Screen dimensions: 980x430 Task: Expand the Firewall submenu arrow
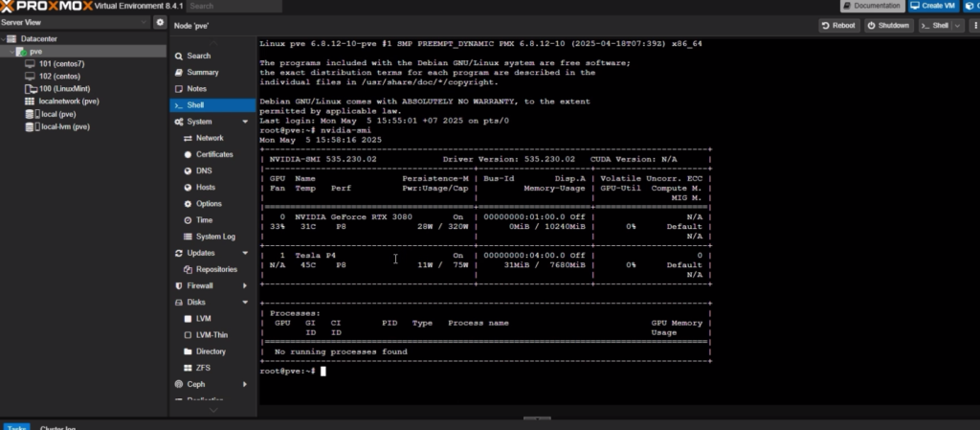coord(245,285)
